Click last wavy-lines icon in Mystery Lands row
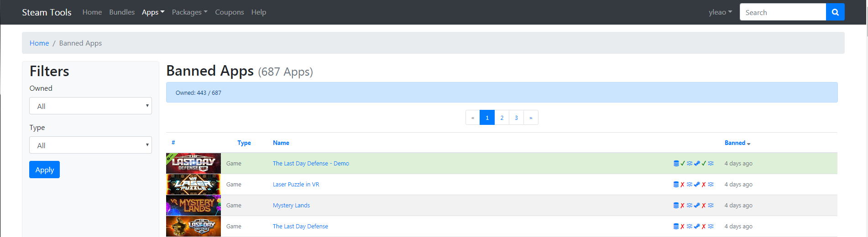 [x=711, y=205]
